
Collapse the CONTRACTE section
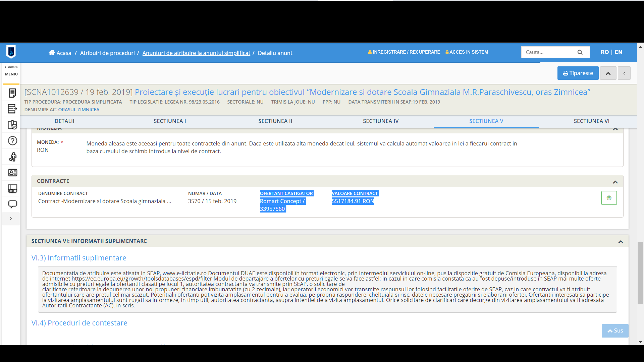tap(615, 182)
